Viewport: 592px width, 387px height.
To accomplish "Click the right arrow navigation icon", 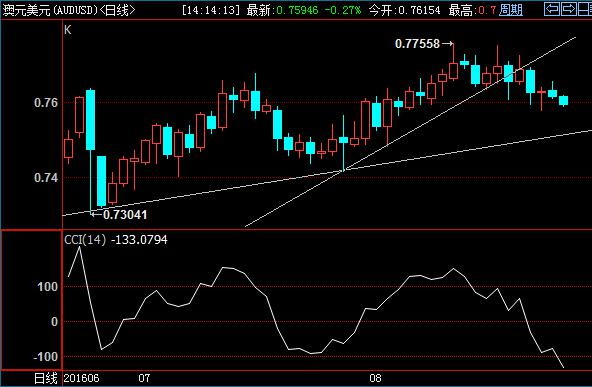I will pos(568,9).
